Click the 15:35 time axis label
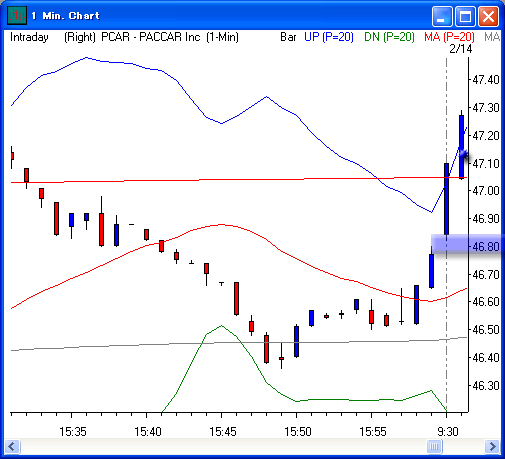 [x=73, y=432]
